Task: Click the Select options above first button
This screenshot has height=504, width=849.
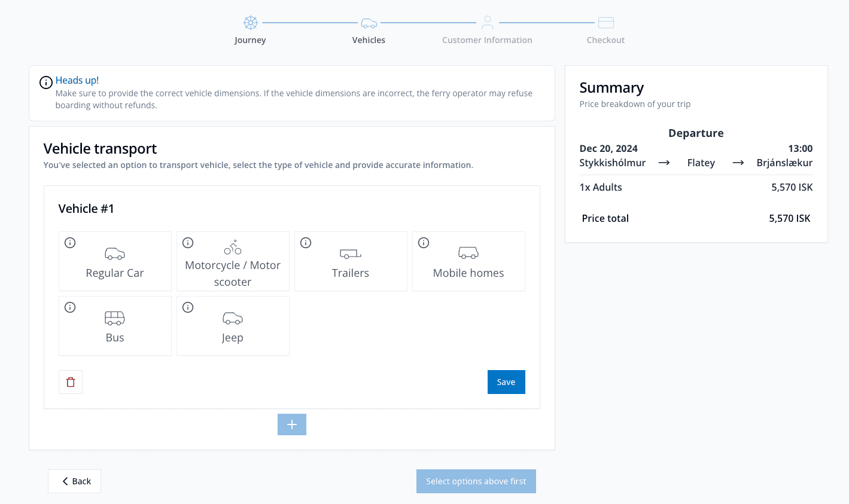Action: 476,481
